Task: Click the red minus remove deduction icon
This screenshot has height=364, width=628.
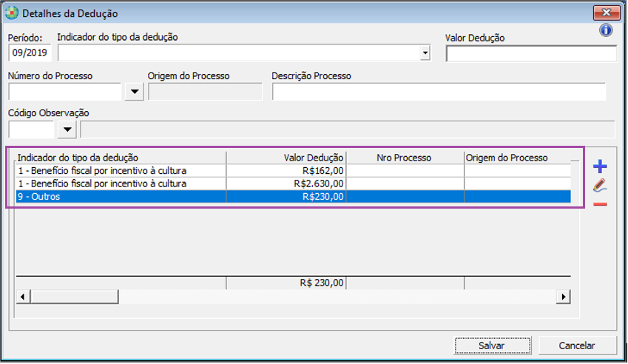Action: pyautogui.click(x=600, y=203)
